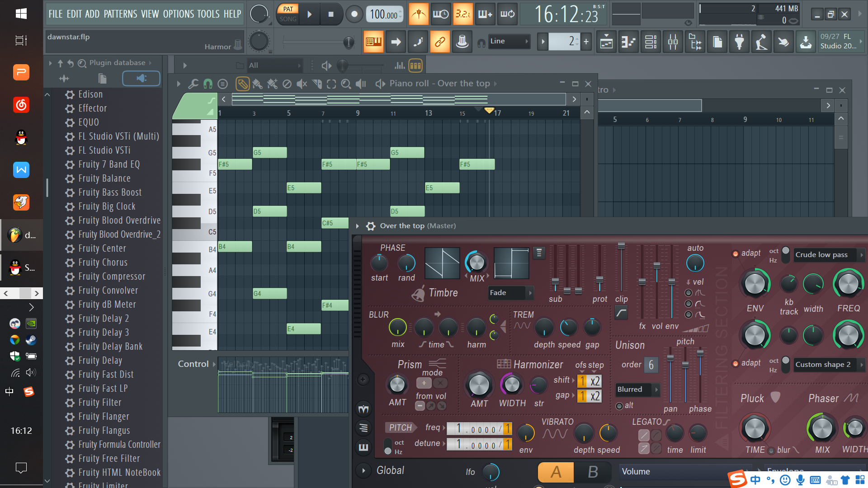Toggle the metronome button
Viewport: 868px width, 488px height.
pos(419,14)
